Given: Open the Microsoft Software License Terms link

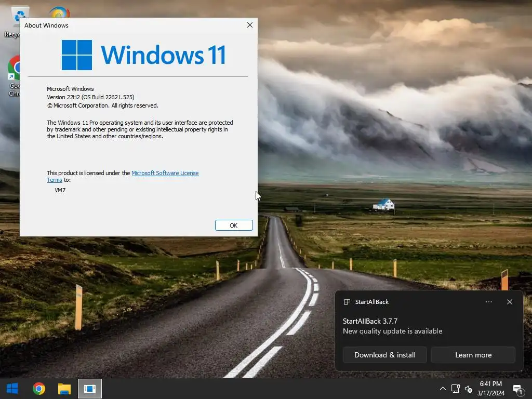Looking at the screenshot, I should tap(165, 173).
